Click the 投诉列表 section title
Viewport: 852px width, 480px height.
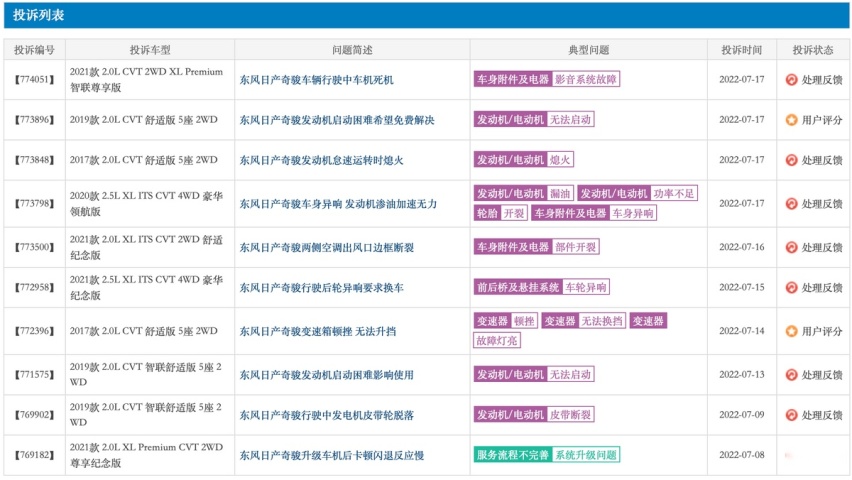point(39,15)
